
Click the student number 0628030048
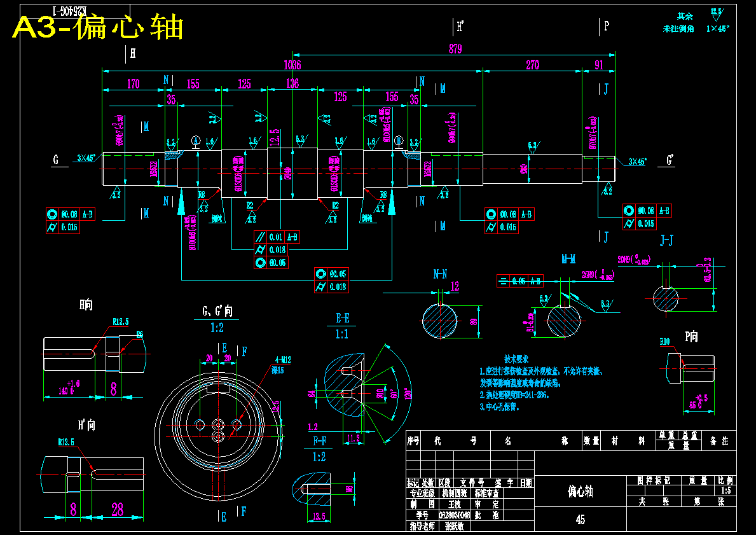[x=454, y=515]
